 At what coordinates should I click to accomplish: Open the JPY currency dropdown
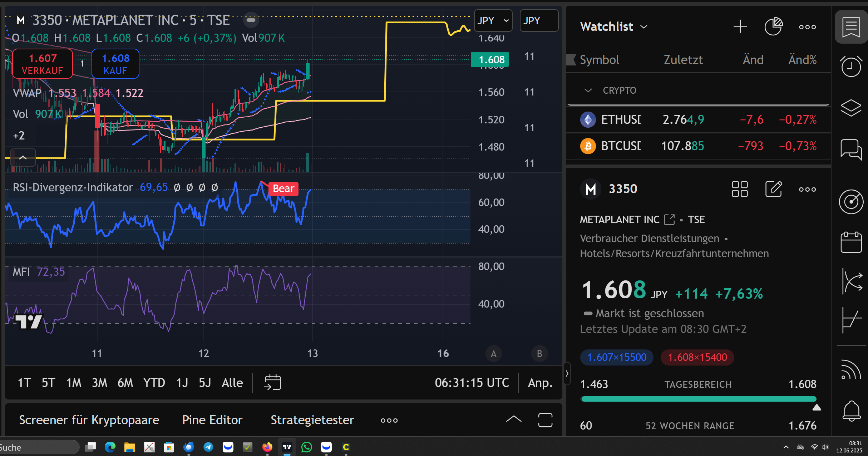coord(493,21)
